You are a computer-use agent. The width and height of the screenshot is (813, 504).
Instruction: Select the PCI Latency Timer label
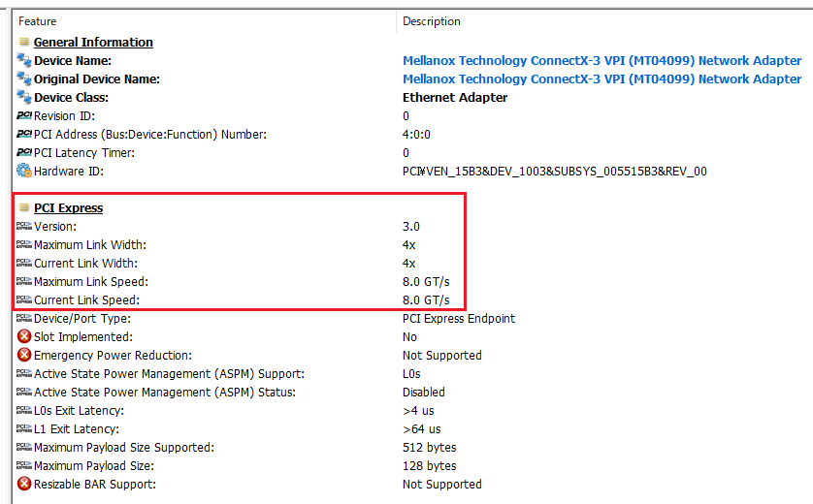[84, 153]
